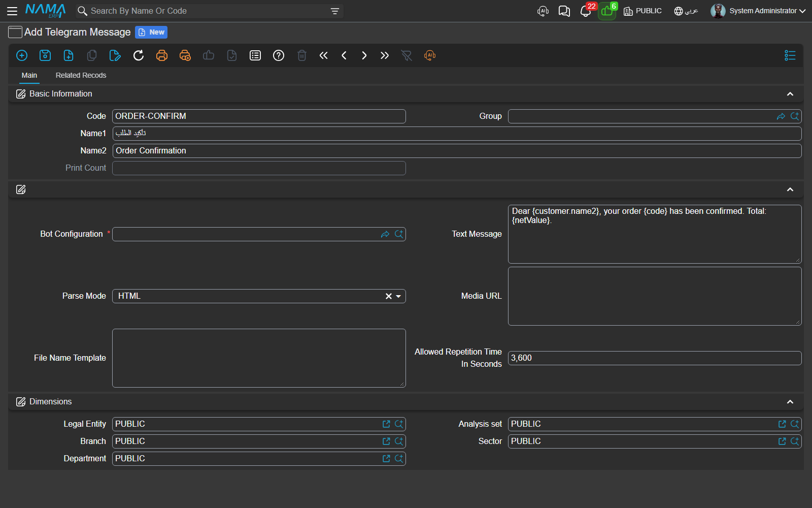The height and width of the screenshot is (508, 812).
Task: Open Group field lookup search
Action: (795, 116)
